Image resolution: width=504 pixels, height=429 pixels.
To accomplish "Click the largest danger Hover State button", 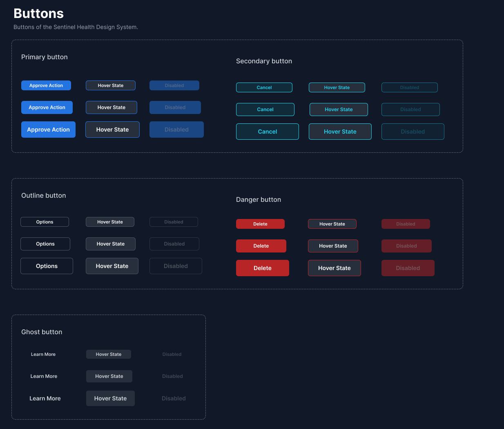I will 335,268.
